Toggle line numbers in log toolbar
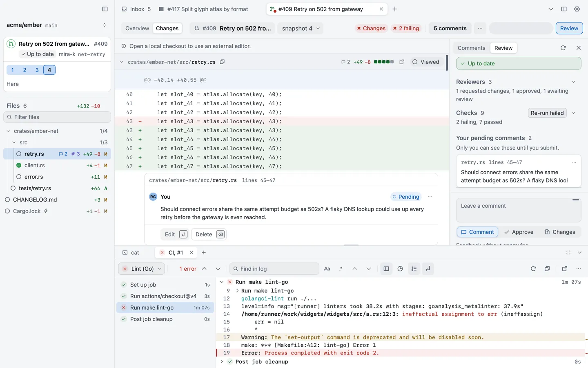Image resolution: width=588 pixels, height=368 pixels. point(414,269)
